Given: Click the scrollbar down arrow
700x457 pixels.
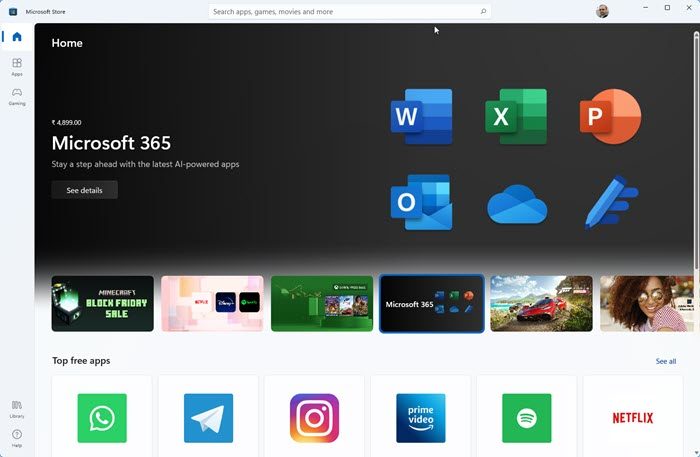Looking at the screenshot, I should point(696,453).
